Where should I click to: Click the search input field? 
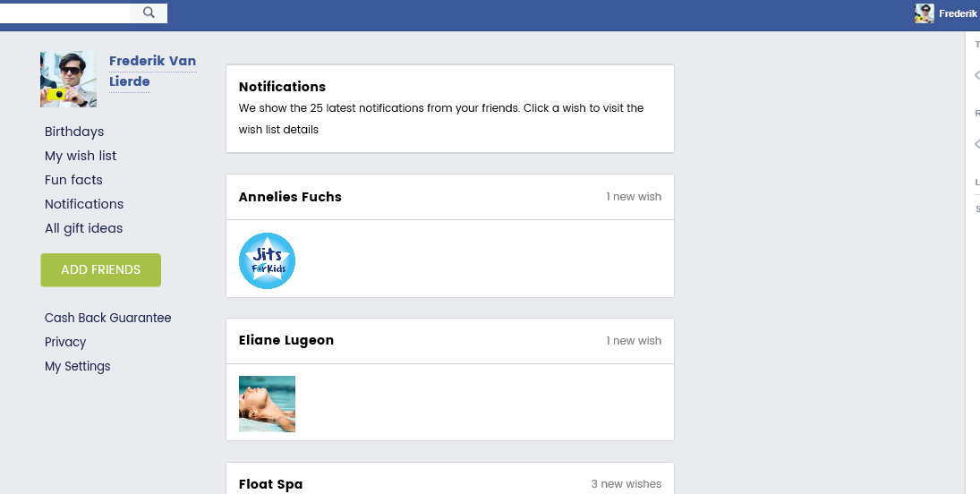65,13
